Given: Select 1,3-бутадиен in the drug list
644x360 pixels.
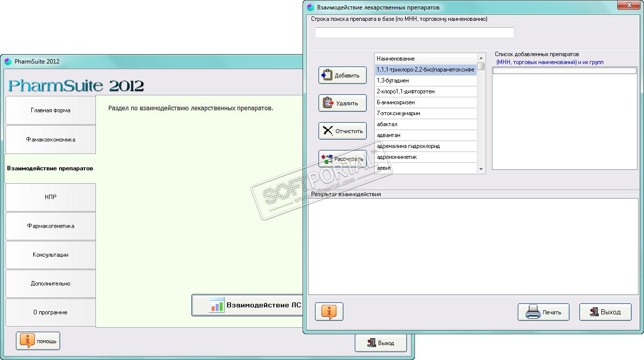Looking at the screenshot, I should point(426,80).
